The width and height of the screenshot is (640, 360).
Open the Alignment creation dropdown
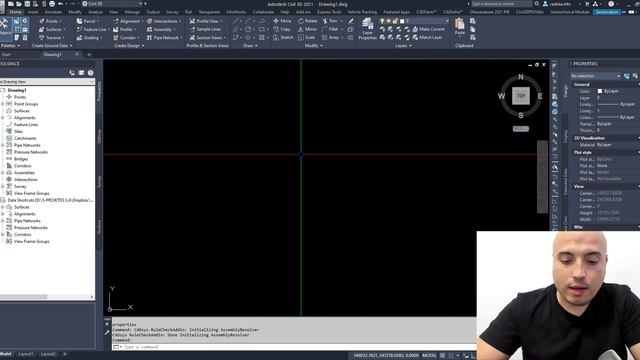point(128,21)
